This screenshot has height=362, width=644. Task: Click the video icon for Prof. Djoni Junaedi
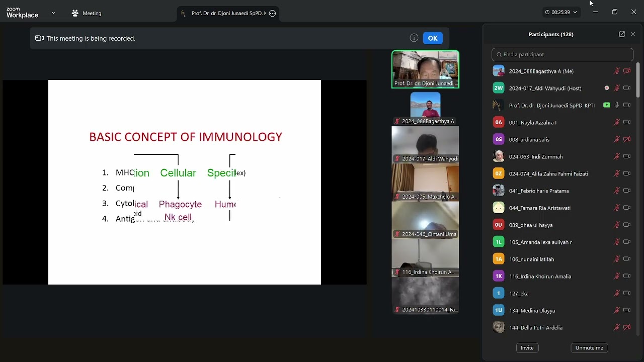pos(627,105)
